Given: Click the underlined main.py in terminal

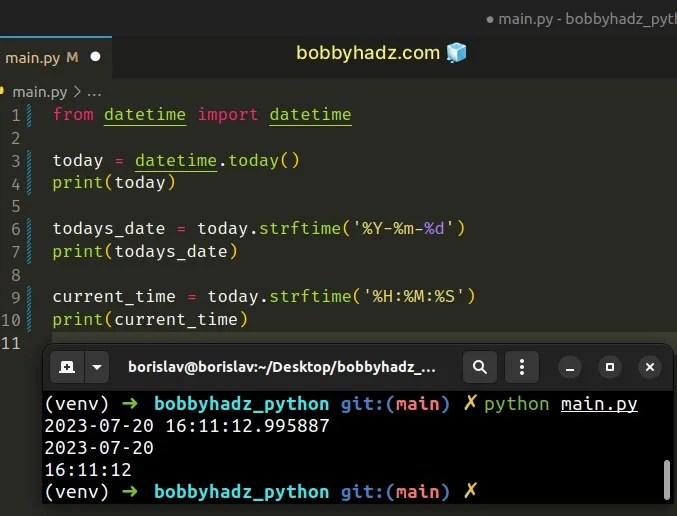Looking at the screenshot, I should 599,404.
